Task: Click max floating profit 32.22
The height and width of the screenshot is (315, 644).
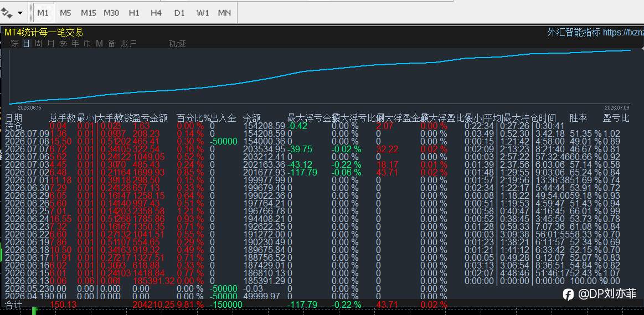Action: click(387, 149)
